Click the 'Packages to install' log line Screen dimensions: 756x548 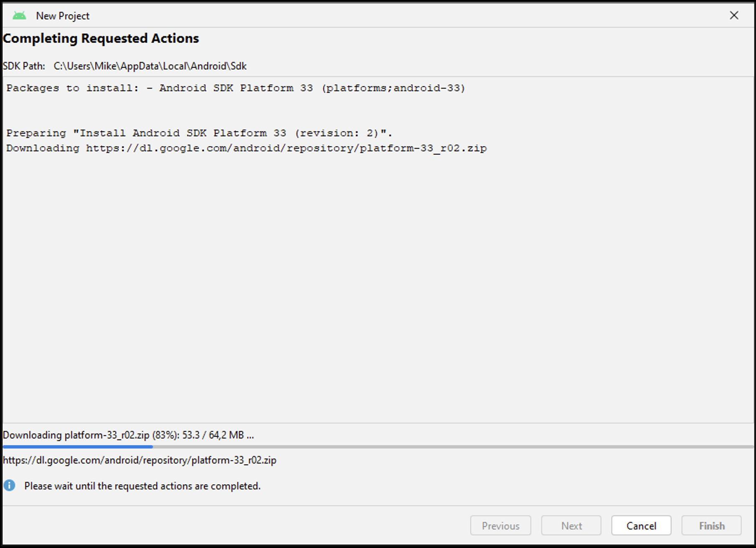point(236,88)
